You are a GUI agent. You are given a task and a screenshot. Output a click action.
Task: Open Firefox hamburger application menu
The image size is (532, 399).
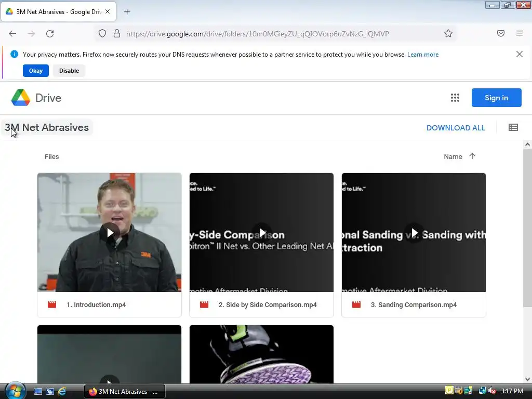(x=520, y=33)
